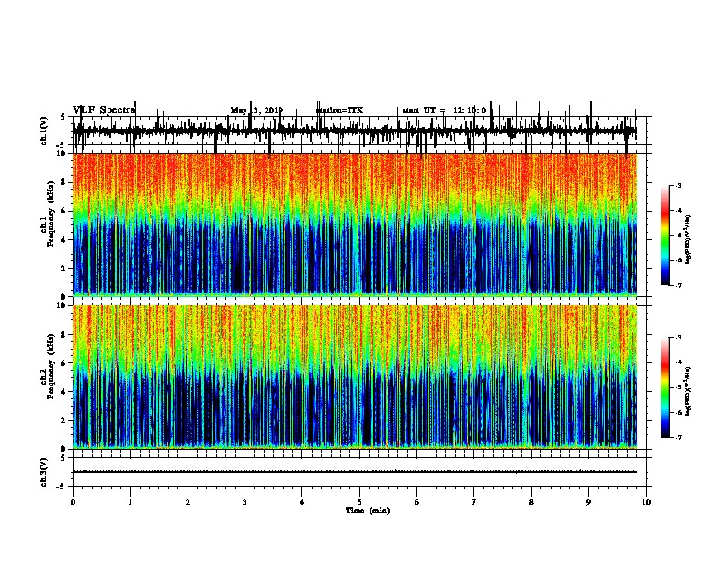Click the "8" tick on ch.2 frequency axis
This screenshot has height=563, width=728.
(65, 335)
